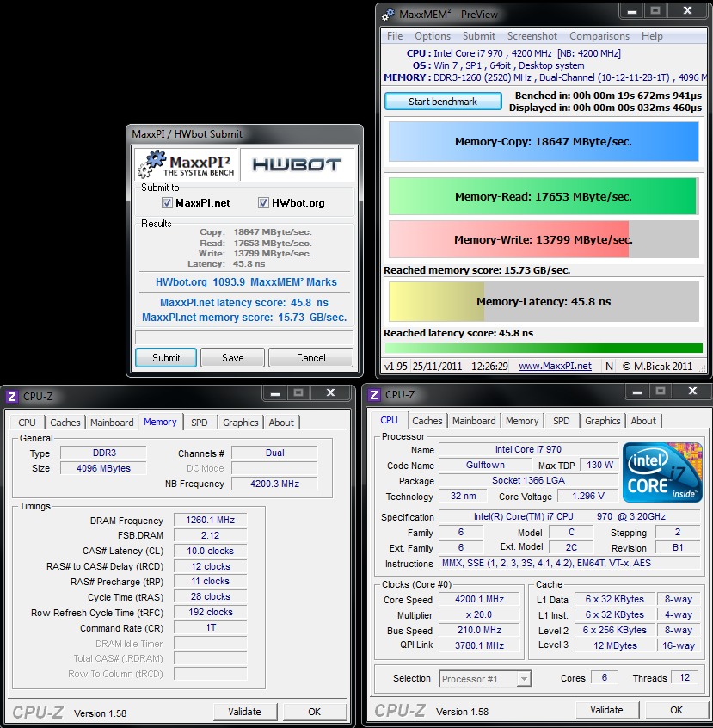Screen dimensions: 713x728
Task: Toggle the HWbot.org submit checkbox
Action: click(263, 203)
